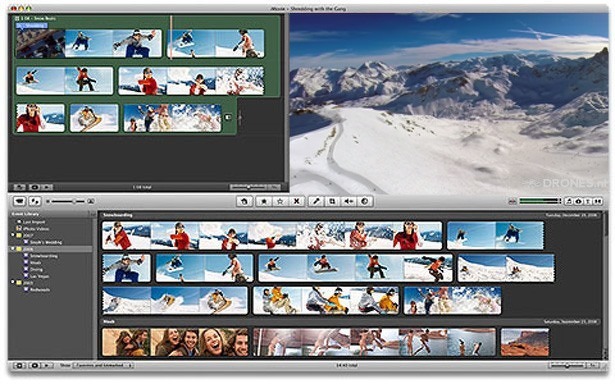This screenshot has width=615, height=384.
Task: Select the voiceover microphone tool
Action: 316,201
